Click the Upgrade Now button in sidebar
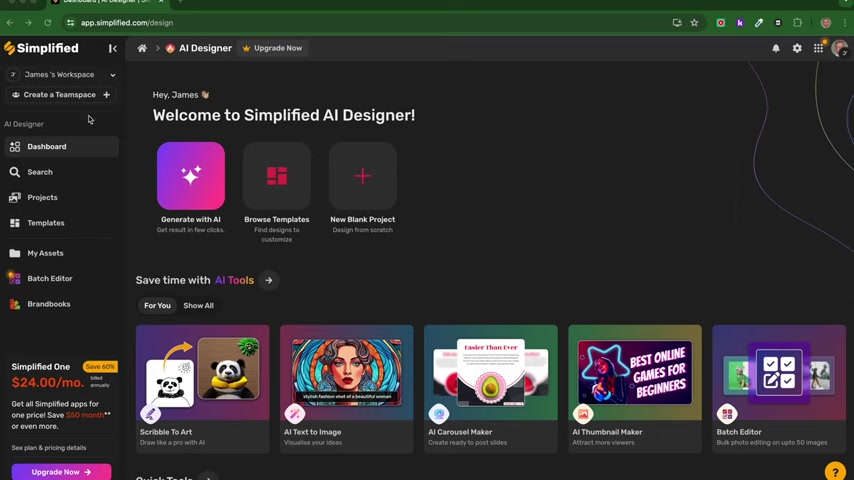The width and height of the screenshot is (854, 480). coord(61,472)
